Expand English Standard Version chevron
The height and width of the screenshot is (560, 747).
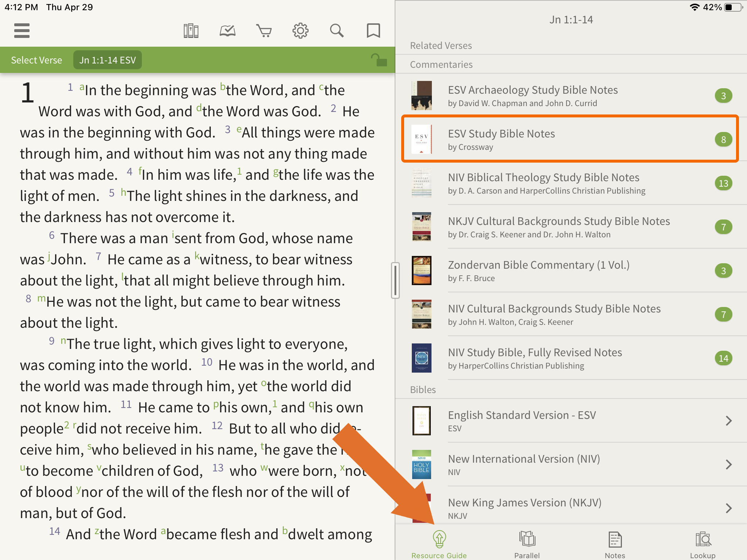pyautogui.click(x=728, y=421)
